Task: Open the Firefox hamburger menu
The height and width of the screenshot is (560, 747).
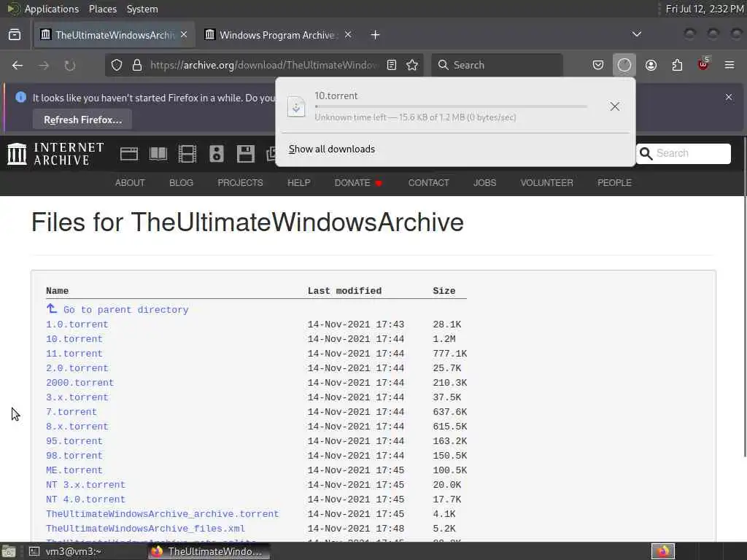Action: point(729,65)
